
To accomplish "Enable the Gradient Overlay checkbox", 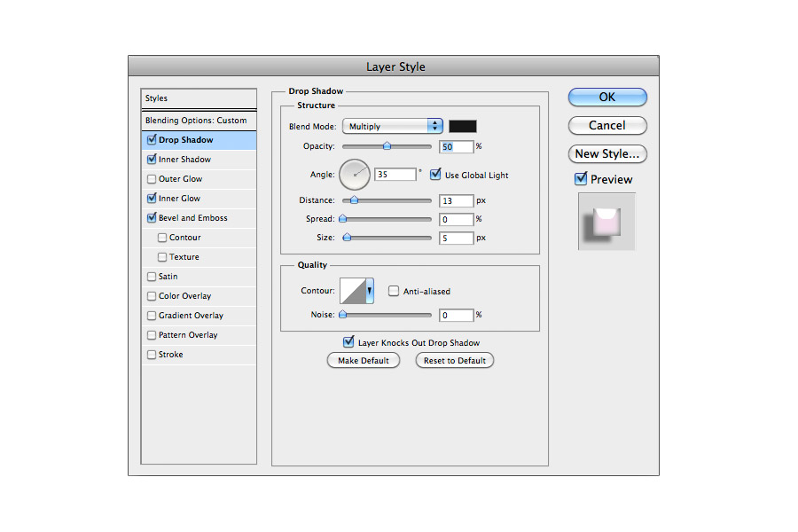I will point(152,316).
